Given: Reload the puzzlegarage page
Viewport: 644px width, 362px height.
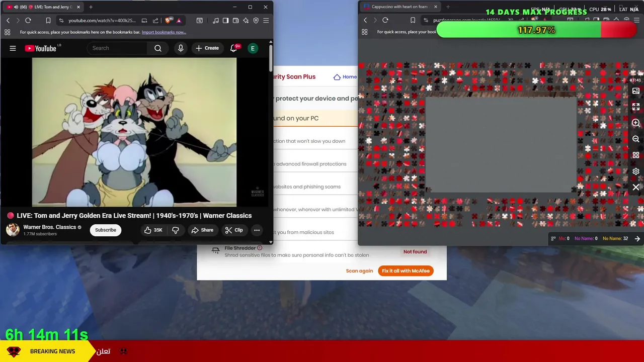Looking at the screenshot, I should pyautogui.click(x=385, y=20).
